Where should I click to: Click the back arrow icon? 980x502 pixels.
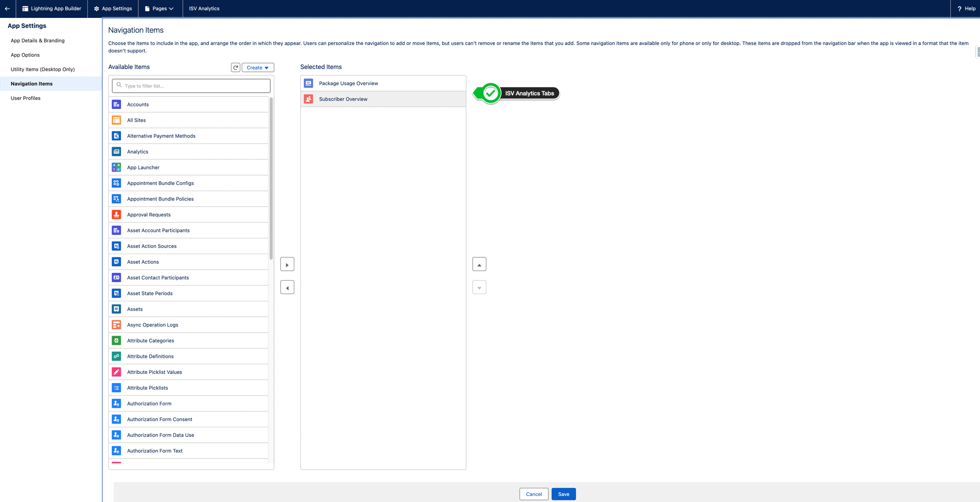(7, 9)
